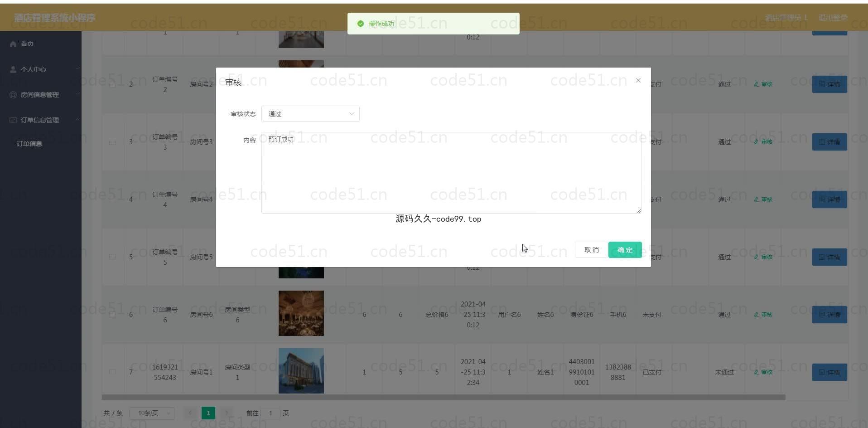Image resolution: width=868 pixels, height=428 pixels.
Task: Tick the checkbox for row 7
Action: [112, 372]
